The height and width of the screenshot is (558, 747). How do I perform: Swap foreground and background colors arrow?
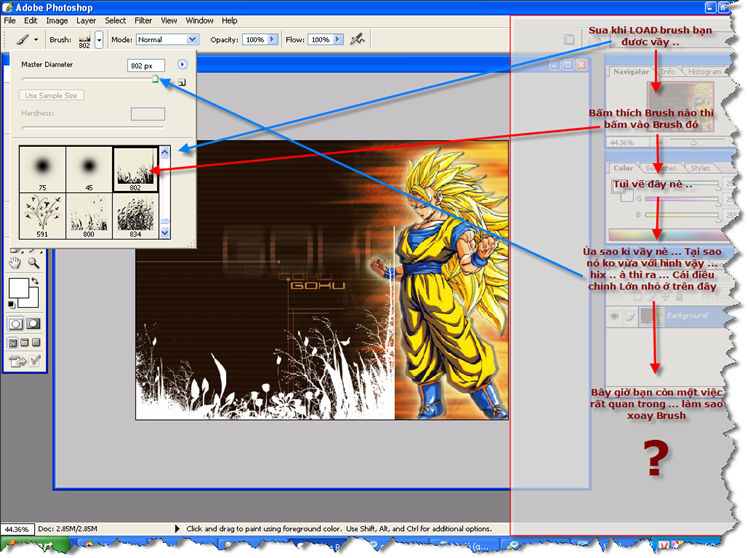34,281
